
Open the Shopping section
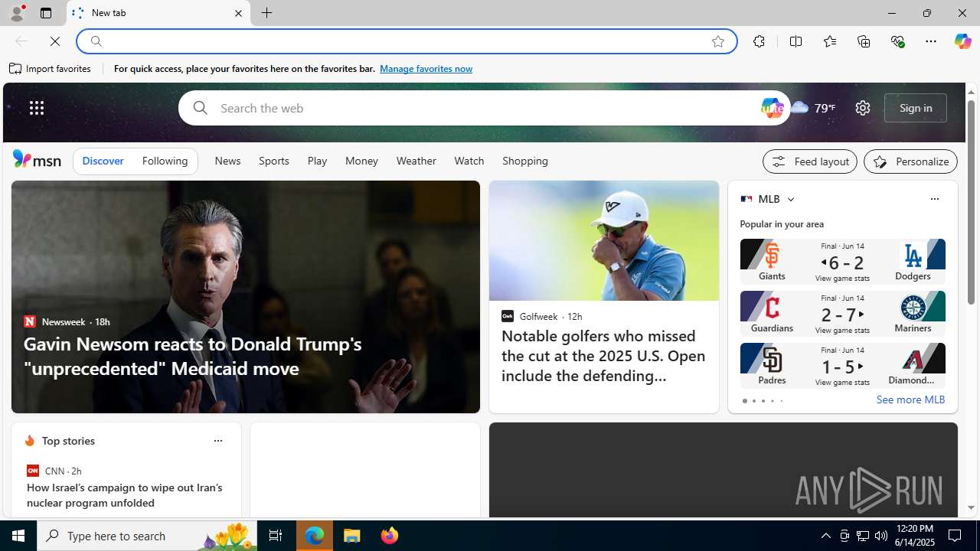(525, 161)
